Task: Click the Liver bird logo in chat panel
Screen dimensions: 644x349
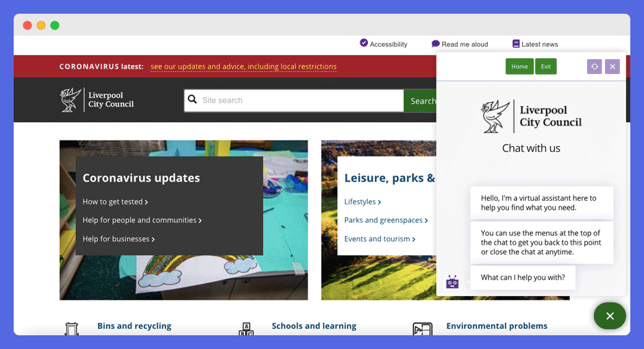Action: click(x=496, y=117)
